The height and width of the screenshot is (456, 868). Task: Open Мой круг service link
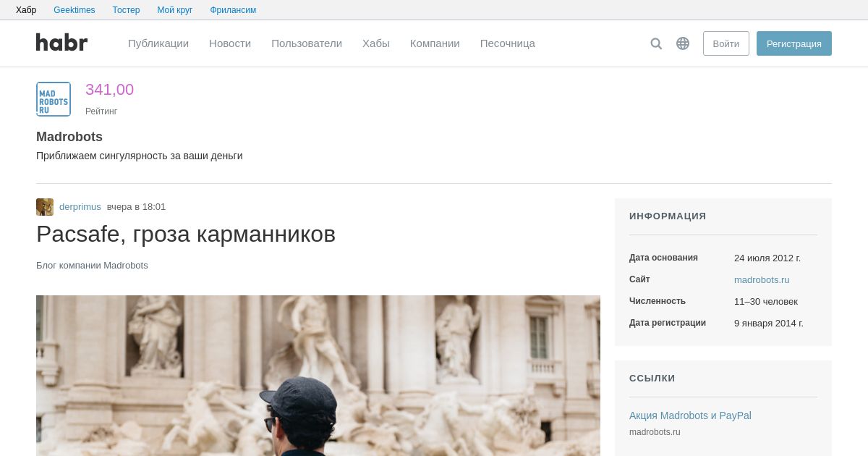175,10
